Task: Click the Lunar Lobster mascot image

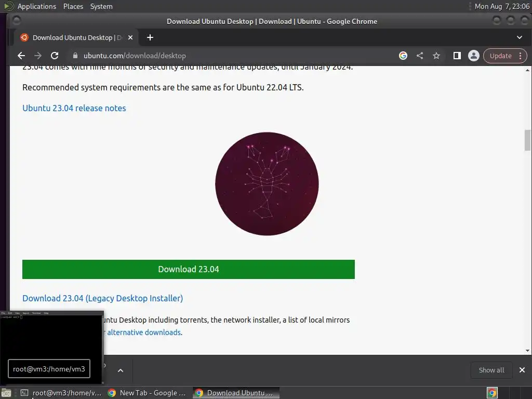Action: click(x=267, y=183)
